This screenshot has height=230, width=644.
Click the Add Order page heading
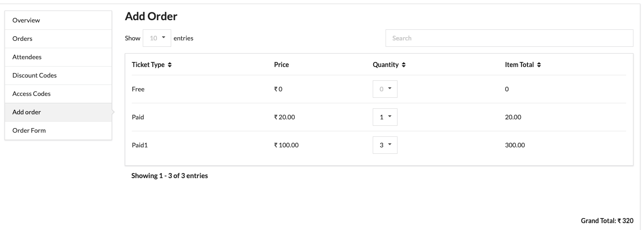click(x=151, y=17)
